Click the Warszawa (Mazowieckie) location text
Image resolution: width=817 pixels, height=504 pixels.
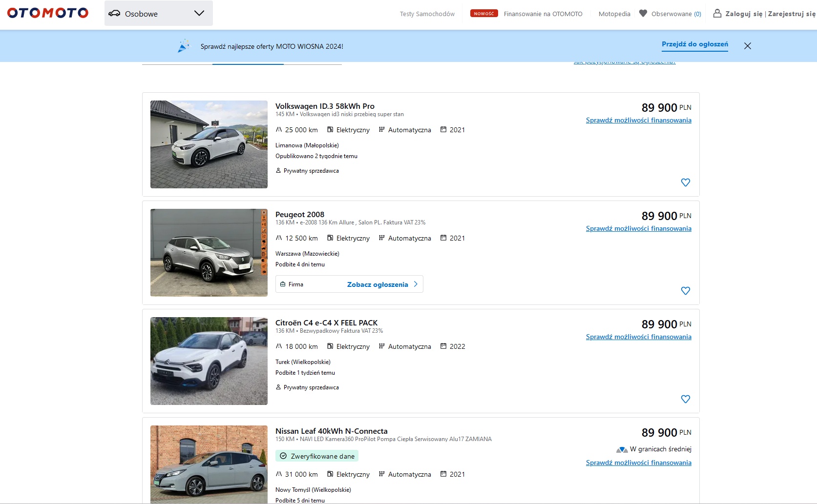click(x=307, y=254)
